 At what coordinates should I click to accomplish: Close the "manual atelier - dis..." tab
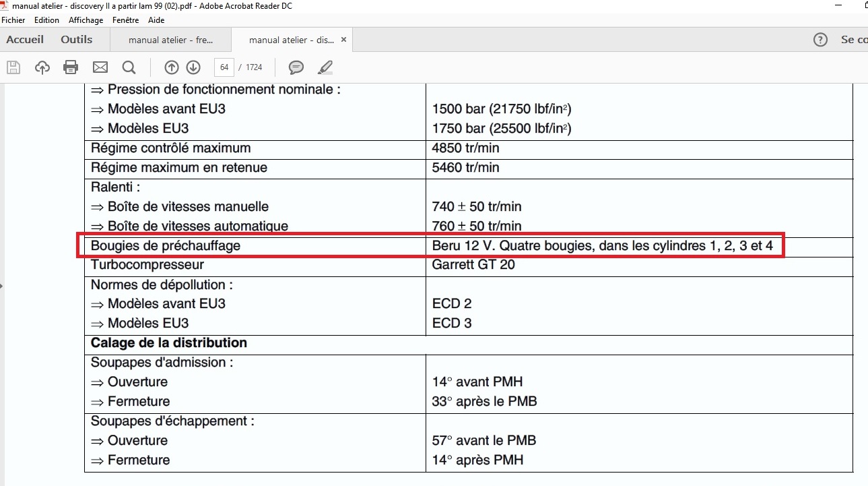pos(343,40)
